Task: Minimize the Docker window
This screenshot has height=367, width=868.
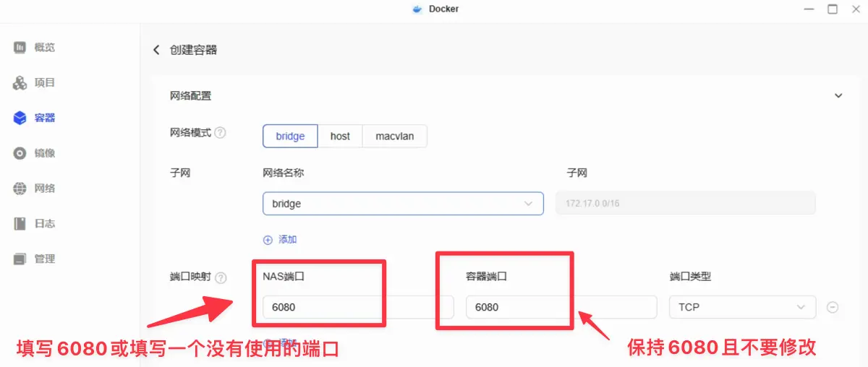Action: (x=809, y=9)
